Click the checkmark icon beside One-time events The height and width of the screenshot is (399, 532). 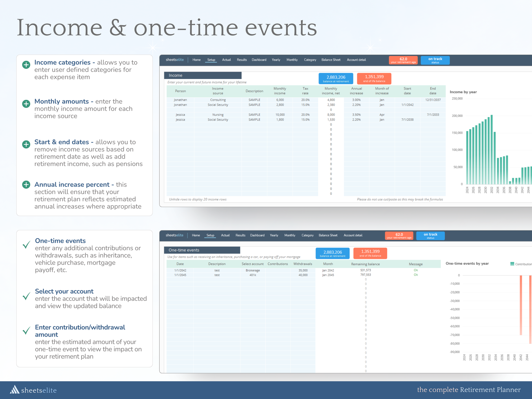click(x=27, y=244)
